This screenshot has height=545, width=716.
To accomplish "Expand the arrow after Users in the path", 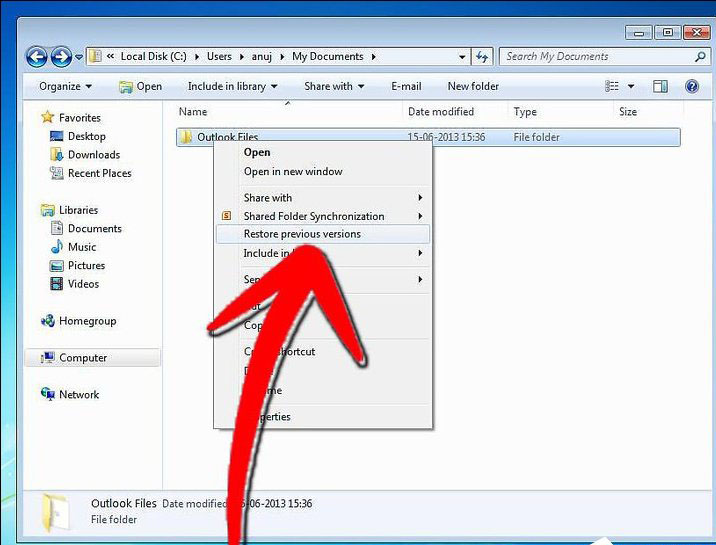I will click(242, 57).
